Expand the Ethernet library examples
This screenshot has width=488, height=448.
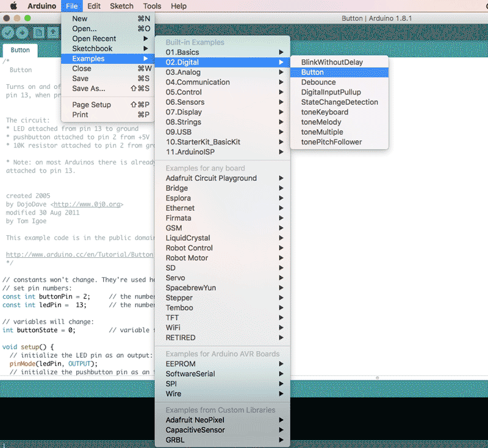223,208
